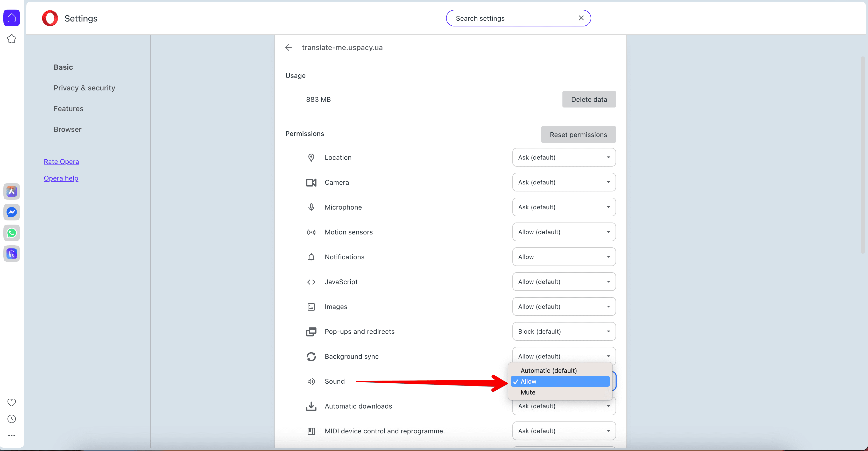Open Facebook Messenger from sidebar
Image resolution: width=868 pixels, height=451 pixels.
11,212
